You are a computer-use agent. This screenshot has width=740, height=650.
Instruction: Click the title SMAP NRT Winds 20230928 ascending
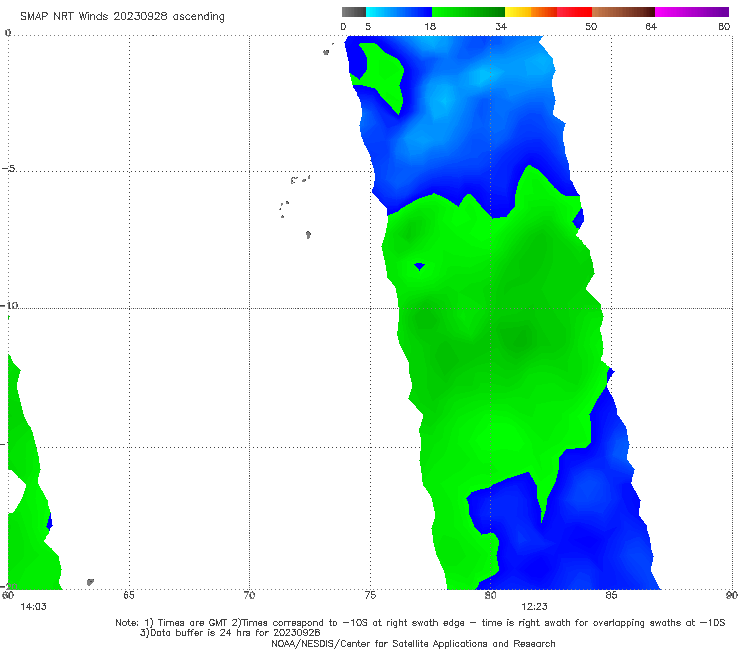pyautogui.click(x=122, y=17)
